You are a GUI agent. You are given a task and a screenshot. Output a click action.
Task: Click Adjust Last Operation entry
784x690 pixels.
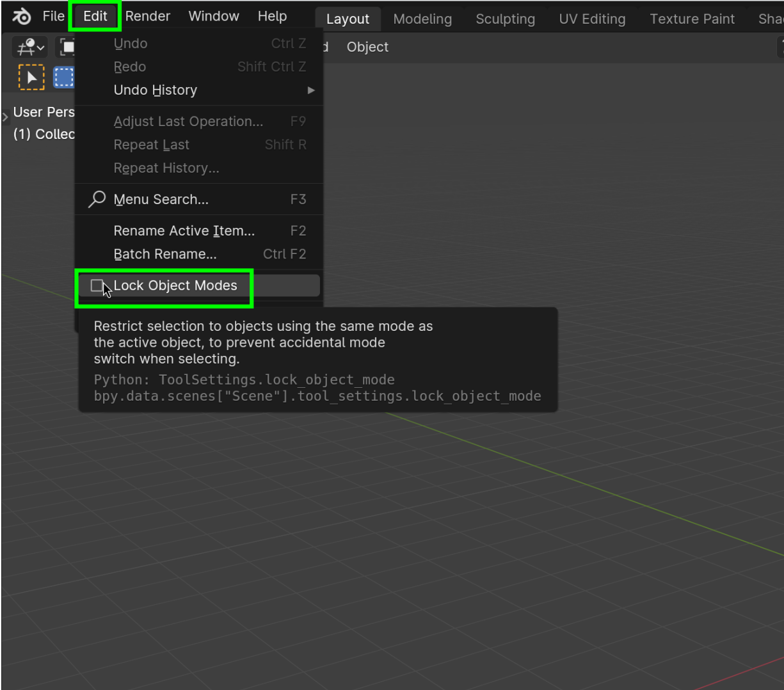[199, 122]
